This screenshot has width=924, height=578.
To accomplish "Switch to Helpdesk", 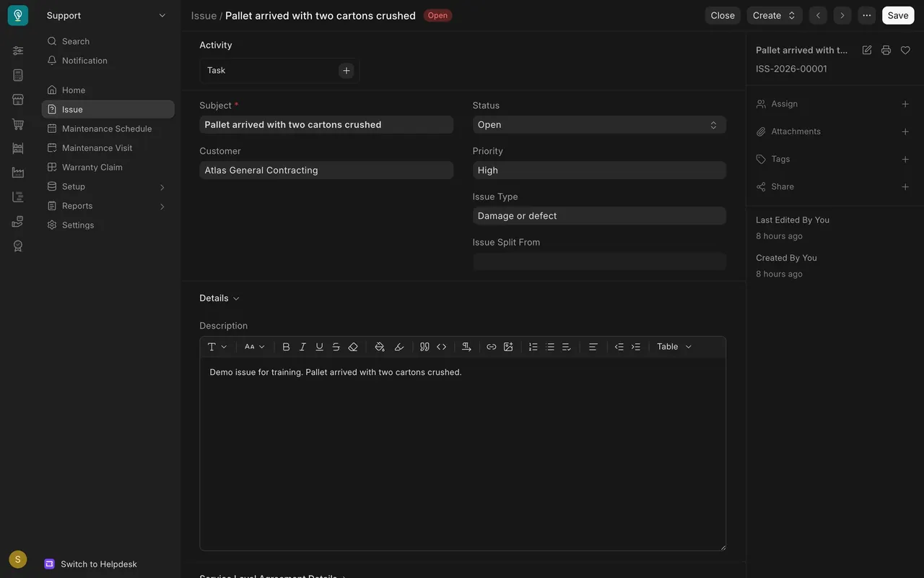I will click(91, 564).
